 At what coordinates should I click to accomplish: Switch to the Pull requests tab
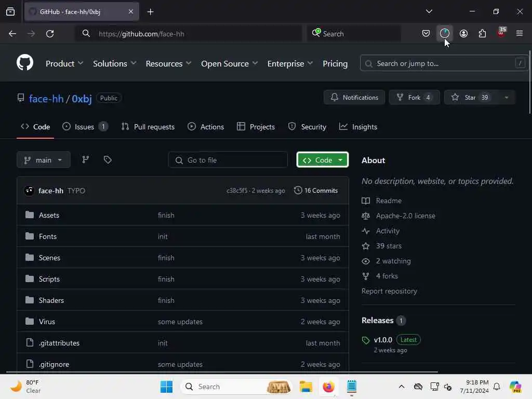coord(148,127)
